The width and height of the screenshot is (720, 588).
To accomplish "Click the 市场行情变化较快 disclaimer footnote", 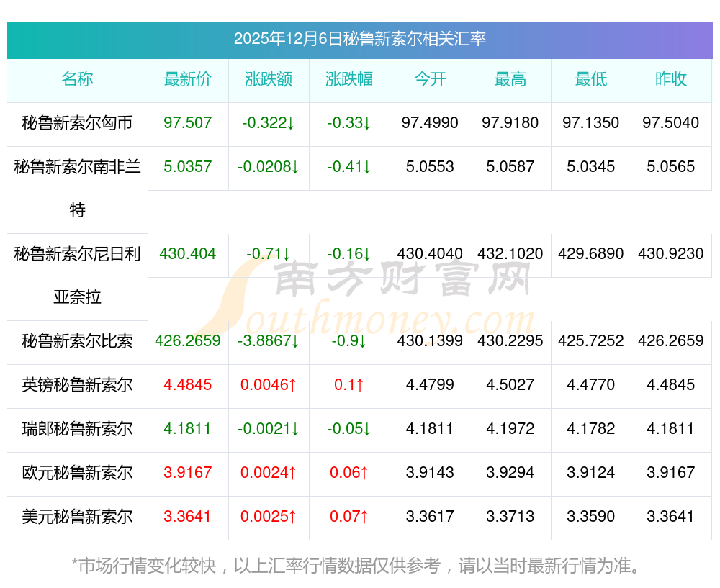I will tap(357, 566).
